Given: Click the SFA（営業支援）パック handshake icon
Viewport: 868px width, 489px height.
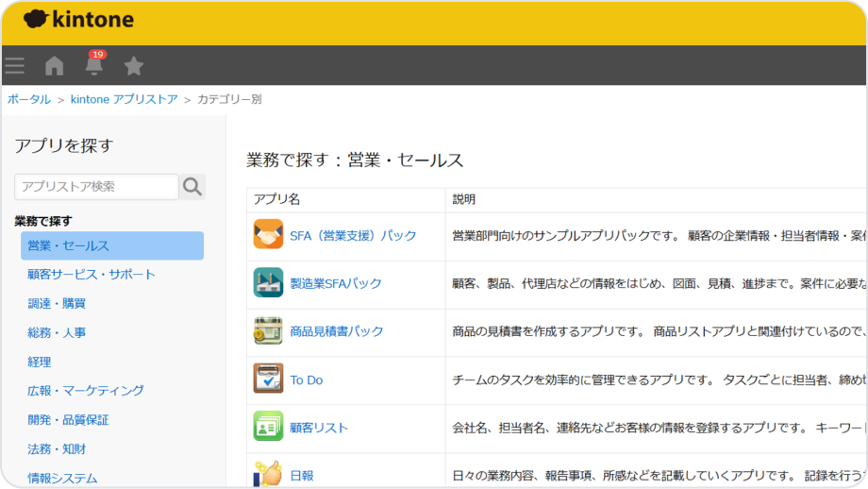Looking at the screenshot, I should (x=269, y=234).
